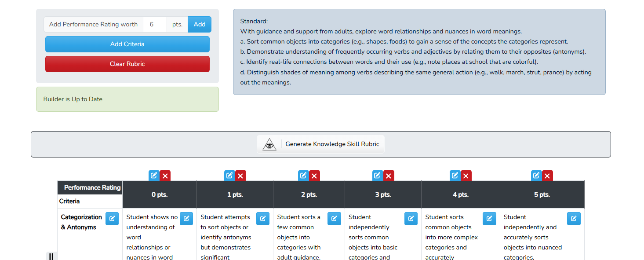Clear the entire rubric
Screen dimensions: 644x260
click(127, 64)
